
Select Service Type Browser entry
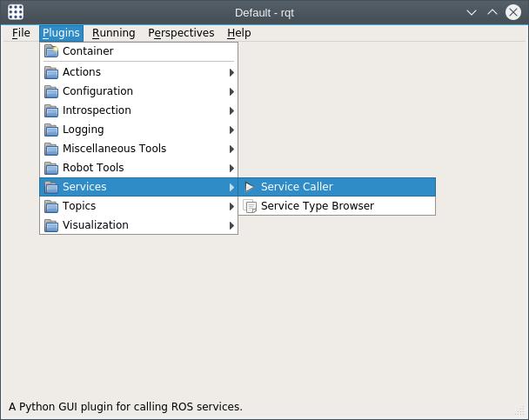coord(337,206)
